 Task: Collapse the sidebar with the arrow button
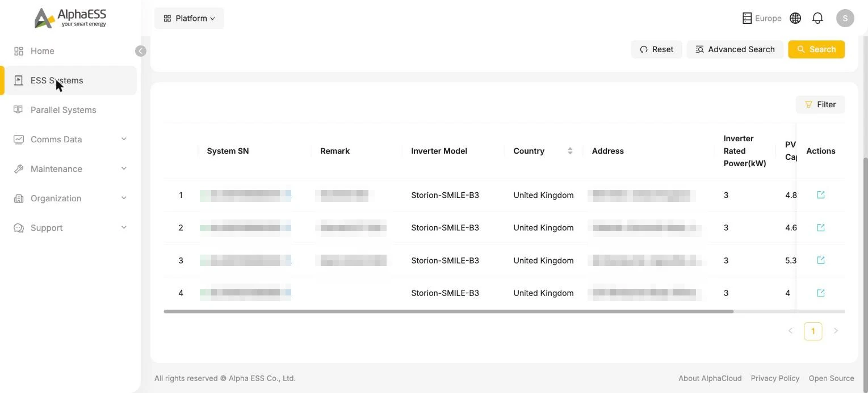tap(141, 51)
